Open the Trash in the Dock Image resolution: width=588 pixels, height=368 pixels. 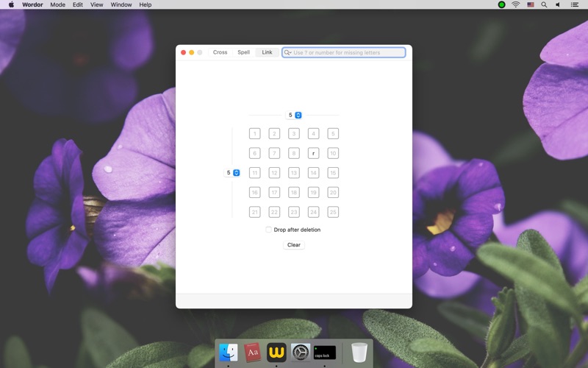[x=359, y=353]
